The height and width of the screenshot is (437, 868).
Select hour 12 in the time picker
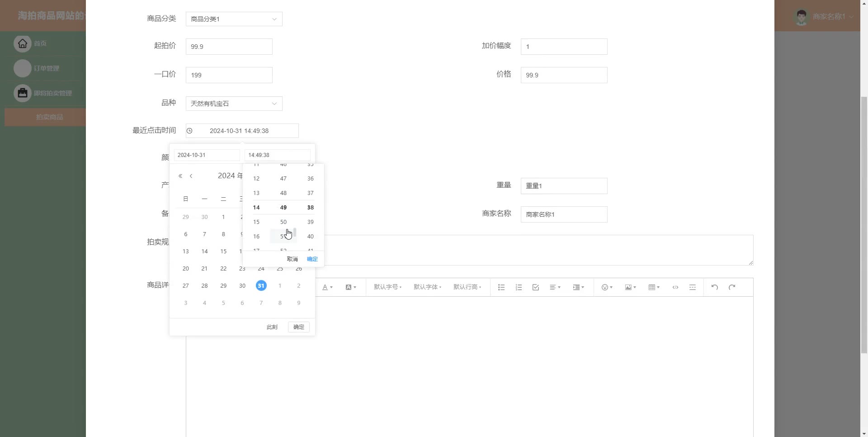pyautogui.click(x=256, y=179)
